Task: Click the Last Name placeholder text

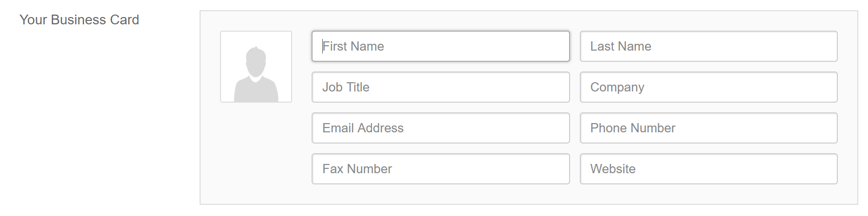Action: tap(621, 46)
